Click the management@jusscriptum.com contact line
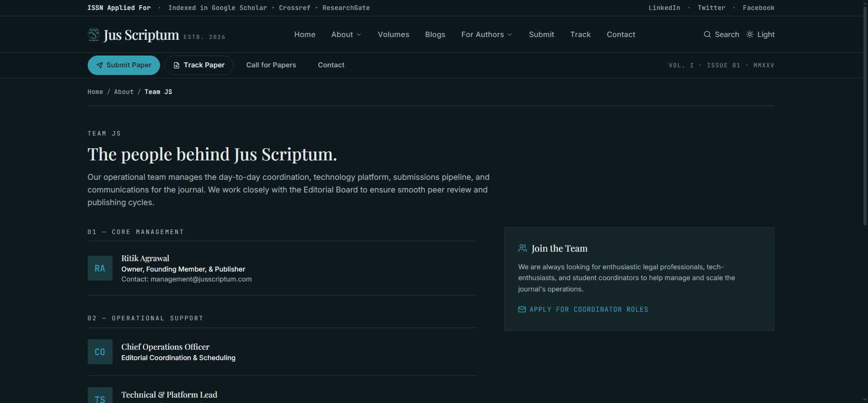The height and width of the screenshot is (403, 868). (186, 279)
